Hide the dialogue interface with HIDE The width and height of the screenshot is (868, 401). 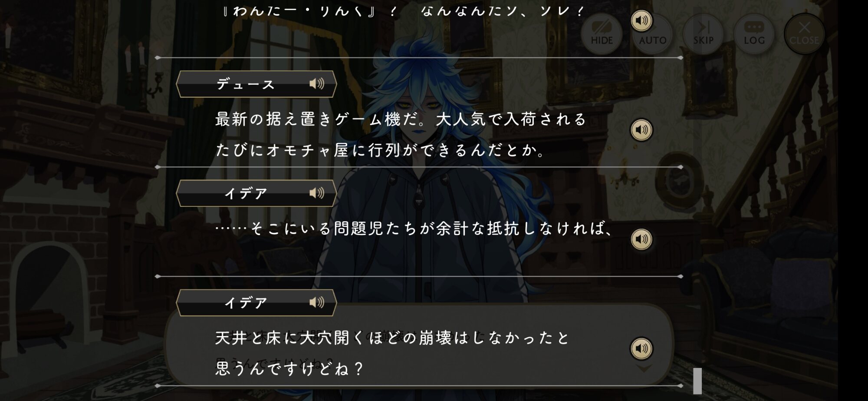pos(602,33)
